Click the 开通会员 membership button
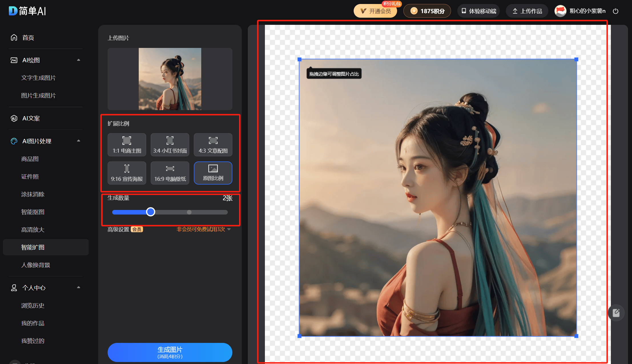This screenshot has height=364, width=632. coord(375,11)
